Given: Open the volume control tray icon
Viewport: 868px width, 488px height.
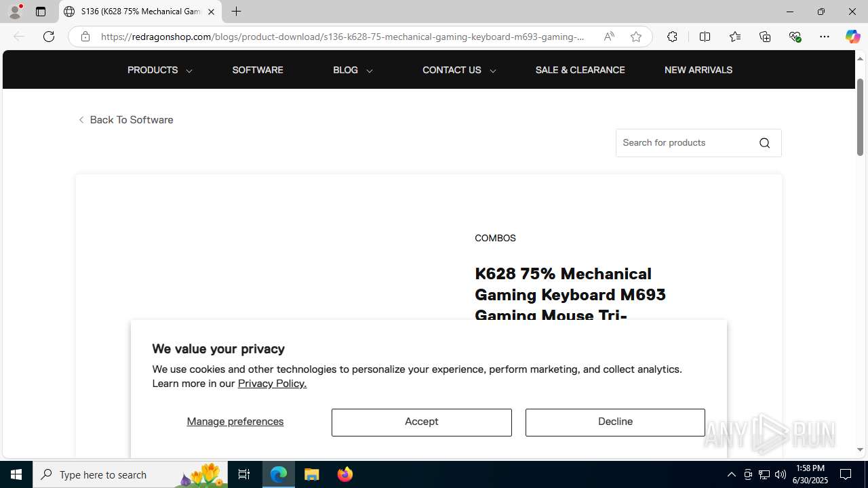Looking at the screenshot, I should [781, 474].
